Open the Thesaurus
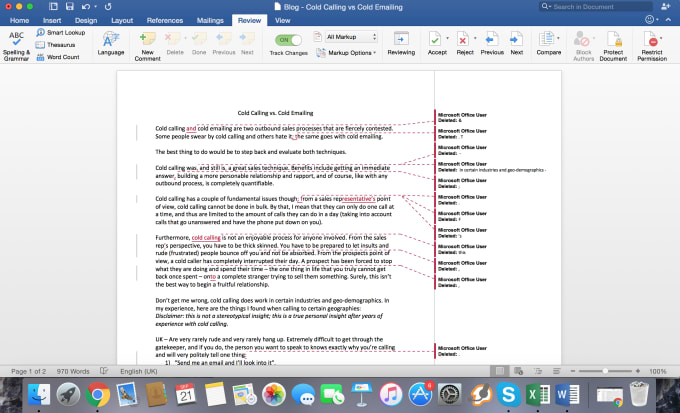This screenshot has width=680, height=413. point(56,45)
